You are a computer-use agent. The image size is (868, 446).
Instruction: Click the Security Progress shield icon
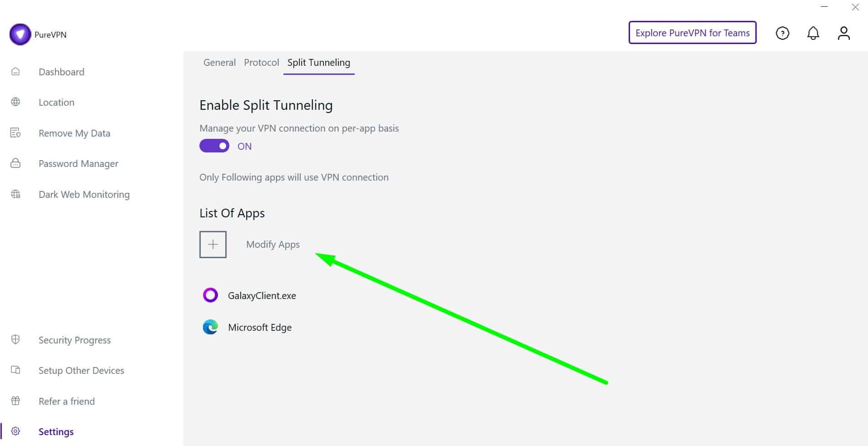pyautogui.click(x=15, y=340)
